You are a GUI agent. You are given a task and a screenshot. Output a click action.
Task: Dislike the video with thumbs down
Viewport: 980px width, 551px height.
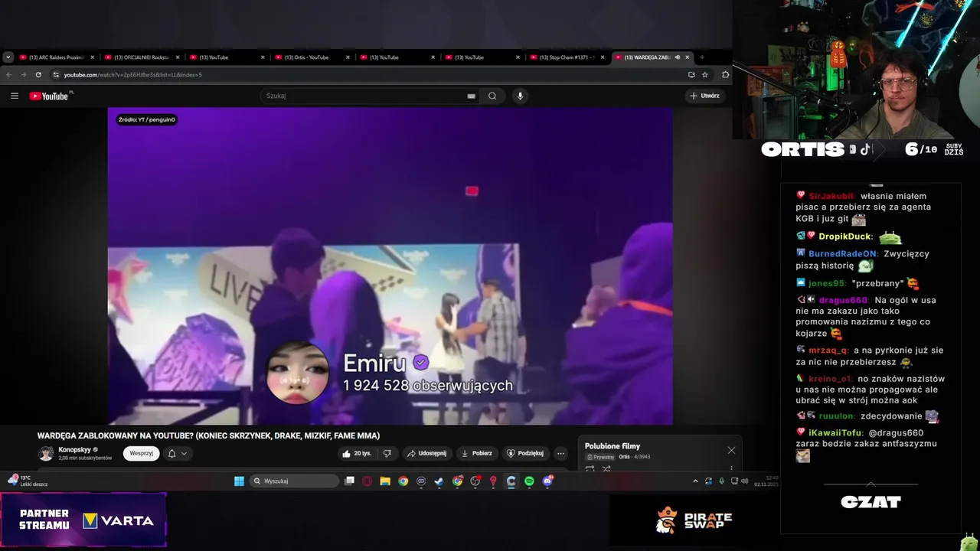387,453
